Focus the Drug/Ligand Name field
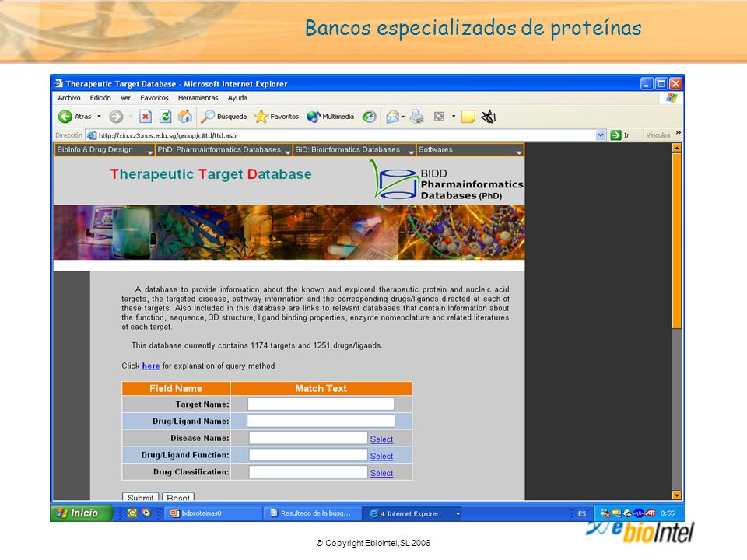 point(321,421)
